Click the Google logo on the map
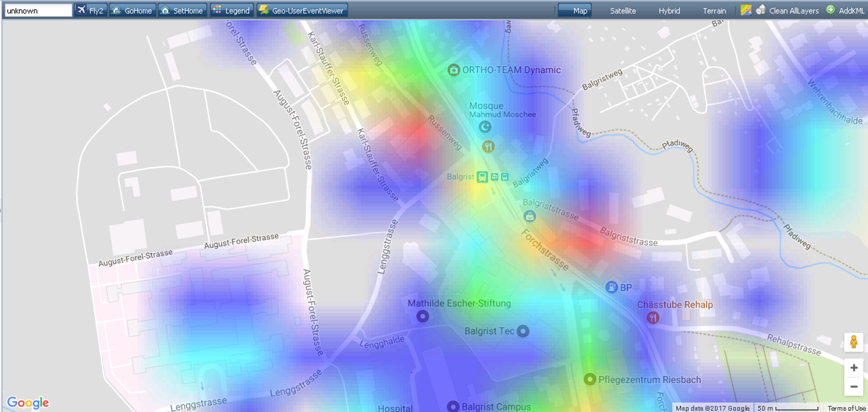868x412 pixels. pyautogui.click(x=28, y=403)
